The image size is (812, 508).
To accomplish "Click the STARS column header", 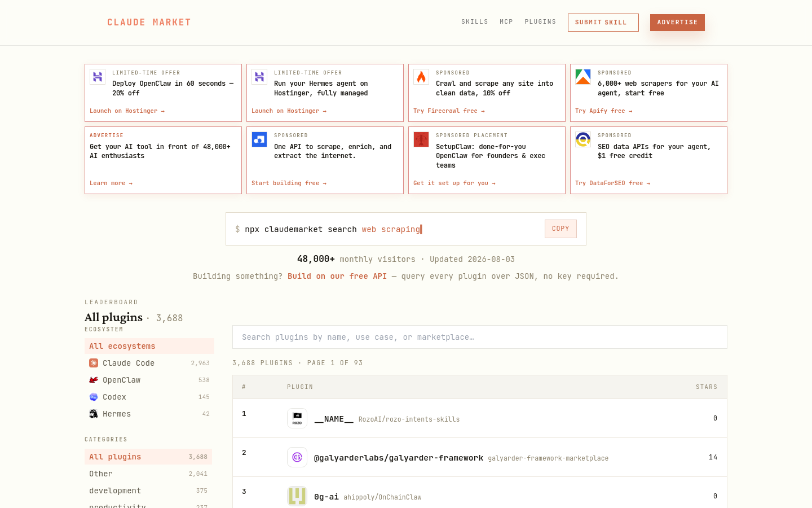I will coord(707,387).
